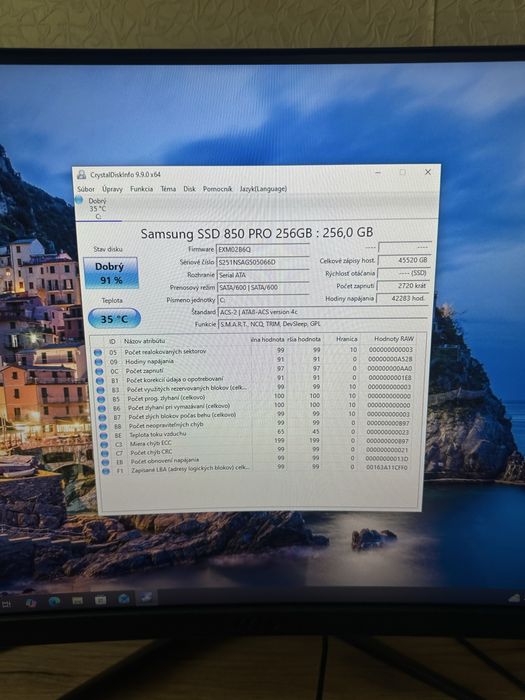Select the Počet chýb CRC attribute name
The width and height of the screenshot is (525, 700).
click(x=151, y=452)
